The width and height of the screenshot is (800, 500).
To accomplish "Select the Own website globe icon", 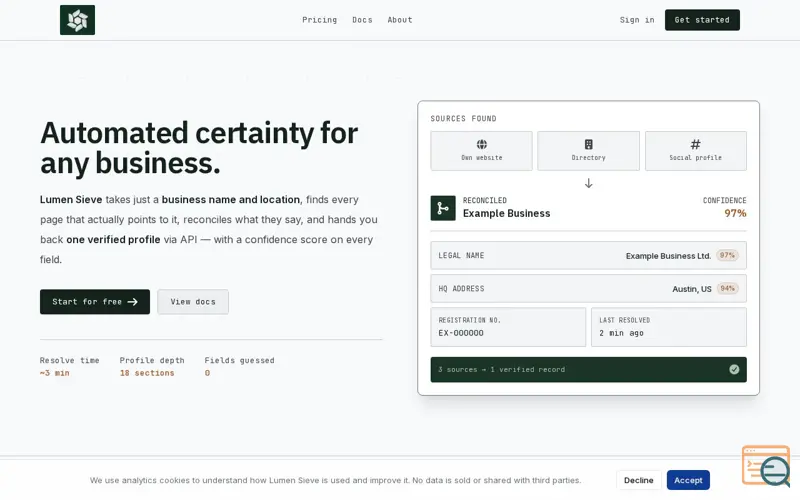I will pos(482,144).
